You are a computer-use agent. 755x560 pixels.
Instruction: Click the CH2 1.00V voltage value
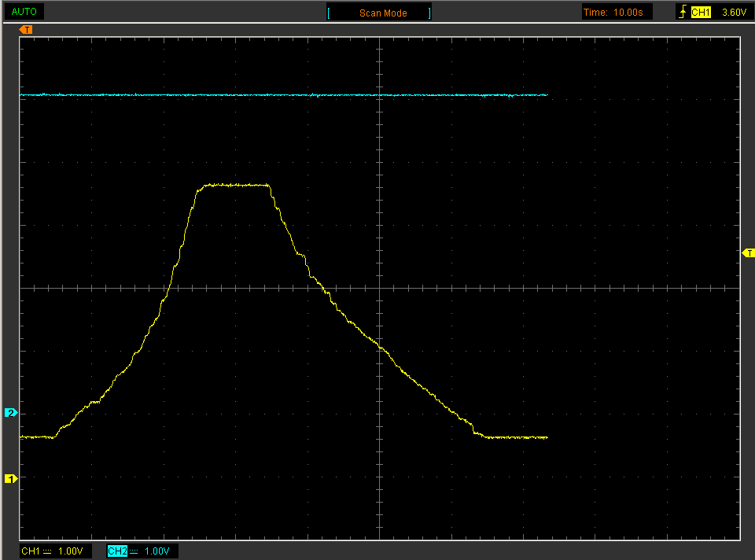pyautogui.click(x=157, y=551)
